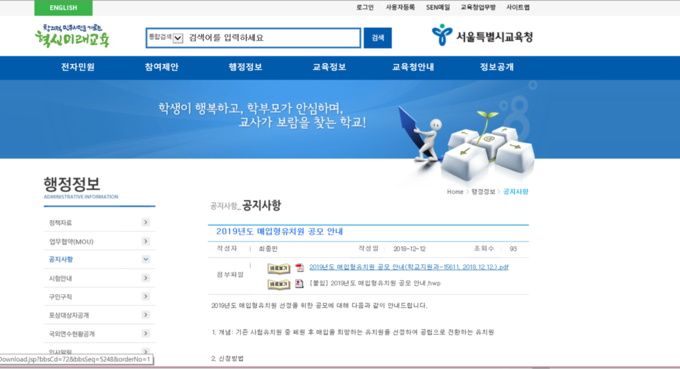The height and width of the screenshot is (369, 680).
Task: Click the 서울특별시교육청 emblem logo
Action: tap(482, 36)
